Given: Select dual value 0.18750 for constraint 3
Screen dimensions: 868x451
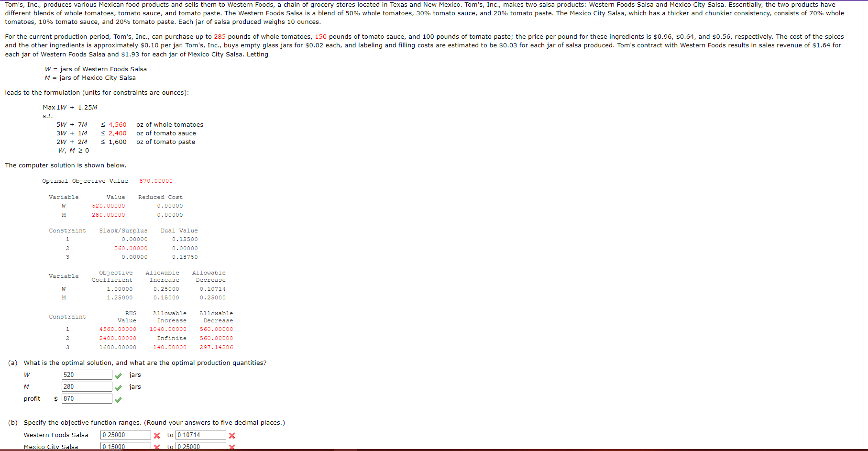Looking at the screenshot, I should pyautogui.click(x=185, y=257).
